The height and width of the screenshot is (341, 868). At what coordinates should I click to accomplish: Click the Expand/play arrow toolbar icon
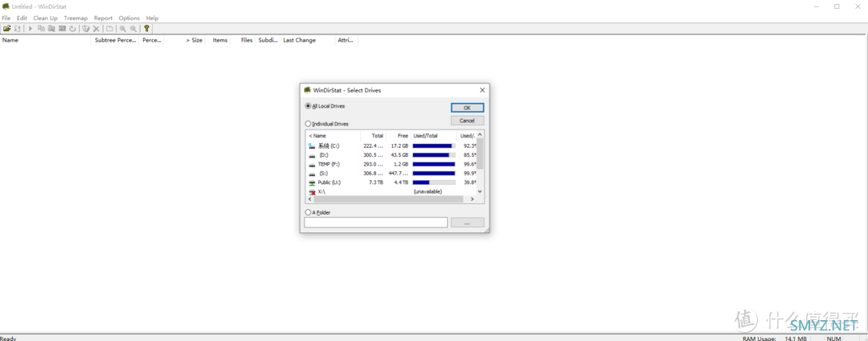[31, 28]
